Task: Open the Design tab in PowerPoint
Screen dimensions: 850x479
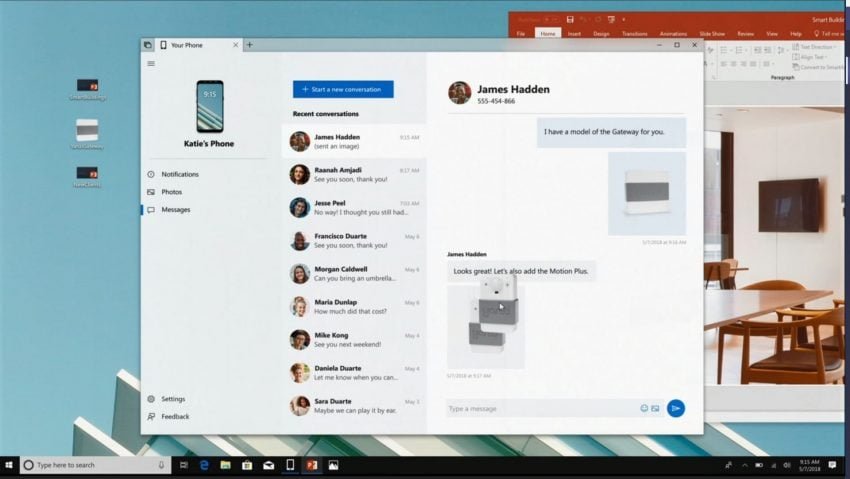Action: [601, 33]
